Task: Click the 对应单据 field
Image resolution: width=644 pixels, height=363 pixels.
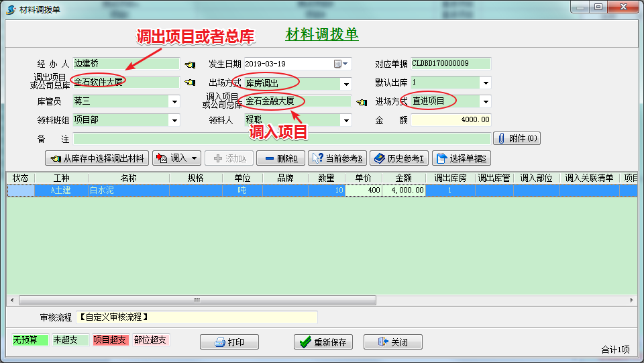Action: pos(451,63)
